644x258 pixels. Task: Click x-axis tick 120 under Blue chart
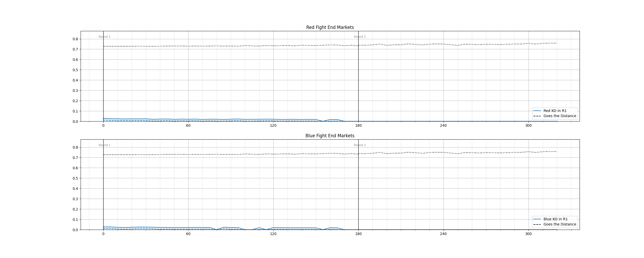click(x=273, y=234)
